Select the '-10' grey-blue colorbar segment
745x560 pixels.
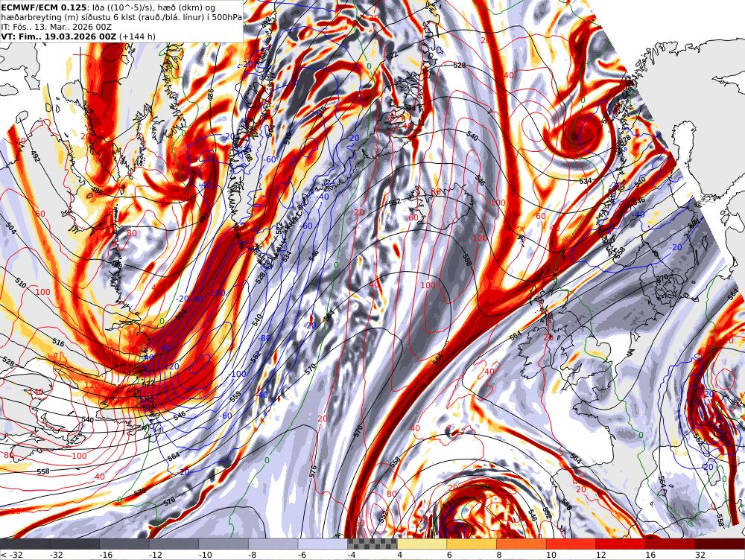pos(223,544)
